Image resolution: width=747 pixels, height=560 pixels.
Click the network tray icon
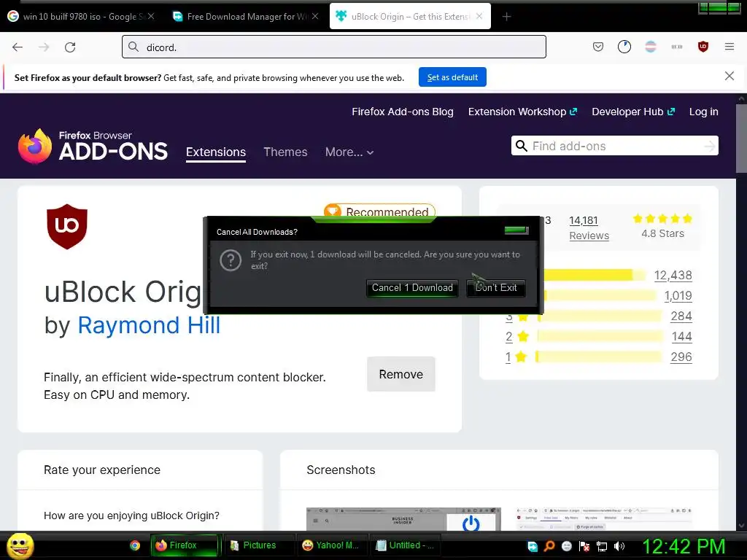(x=602, y=546)
